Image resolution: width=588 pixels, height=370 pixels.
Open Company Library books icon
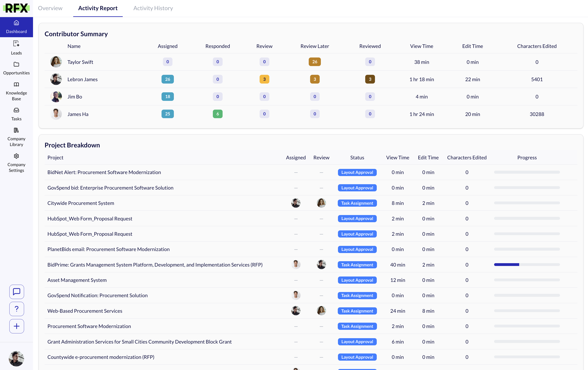coord(16,130)
